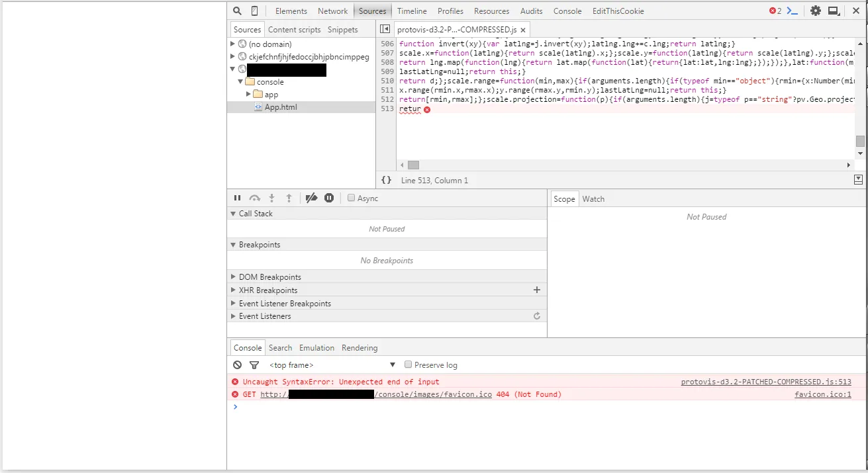Click the inspect element magnifier icon
The image size is (868, 473).
click(237, 11)
